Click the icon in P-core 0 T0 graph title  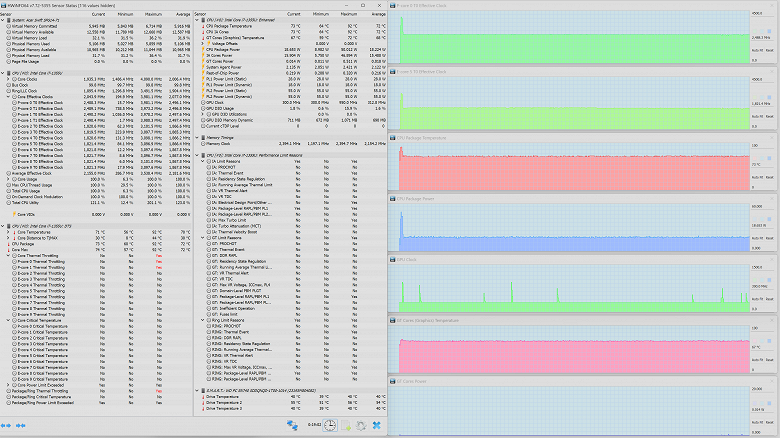pyautogui.click(x=392, y=5)
